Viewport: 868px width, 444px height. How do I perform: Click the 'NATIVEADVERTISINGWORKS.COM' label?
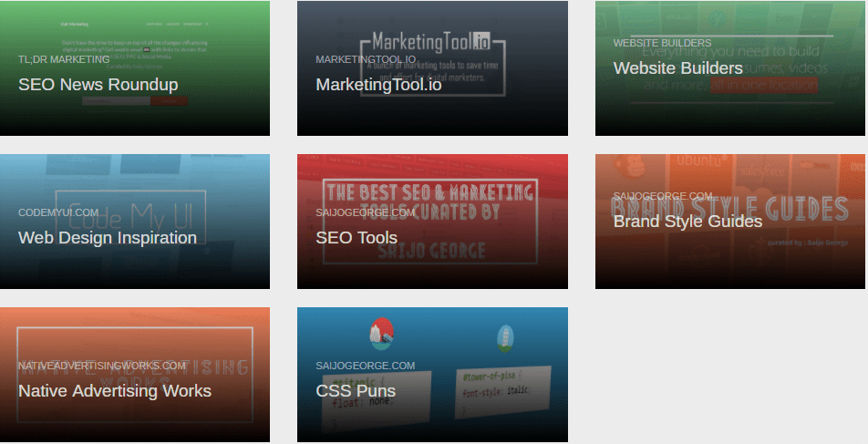(102, 366)
